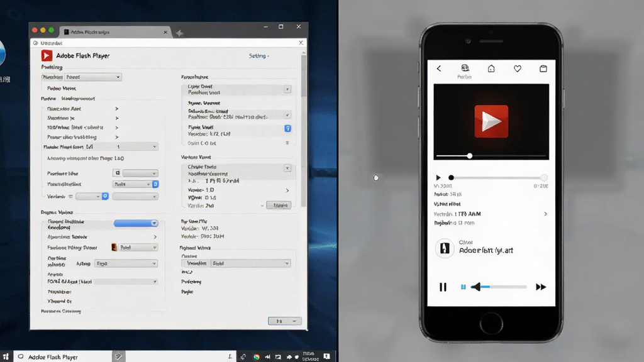Click the video progress bar handle
The height and width of the screenshot is (362, 644).
tap(469, 156)
